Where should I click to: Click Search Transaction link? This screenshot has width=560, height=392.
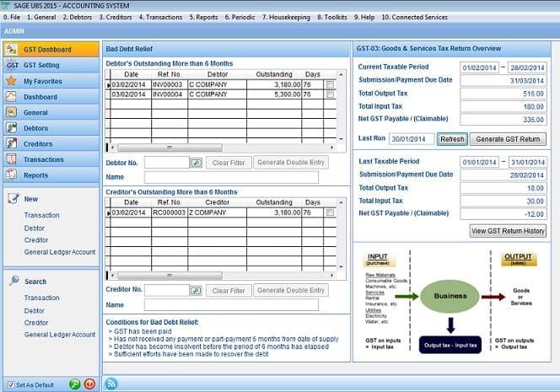[42, 298]
